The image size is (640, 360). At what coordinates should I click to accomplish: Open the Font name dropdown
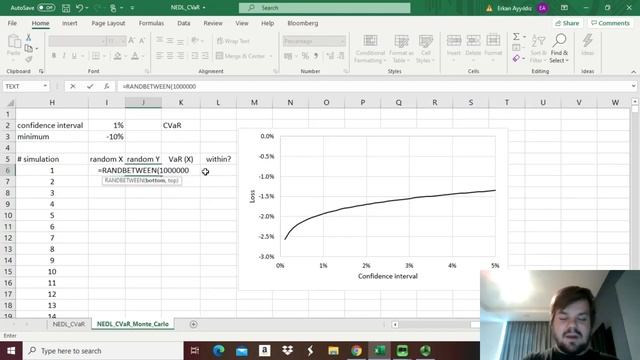click(103, 41)
